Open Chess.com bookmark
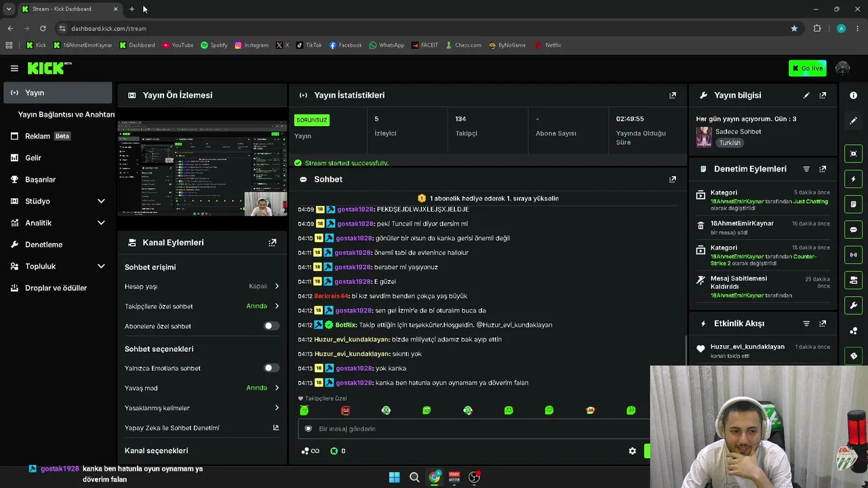The image size is (868, 488). click(x=463, y=45)
